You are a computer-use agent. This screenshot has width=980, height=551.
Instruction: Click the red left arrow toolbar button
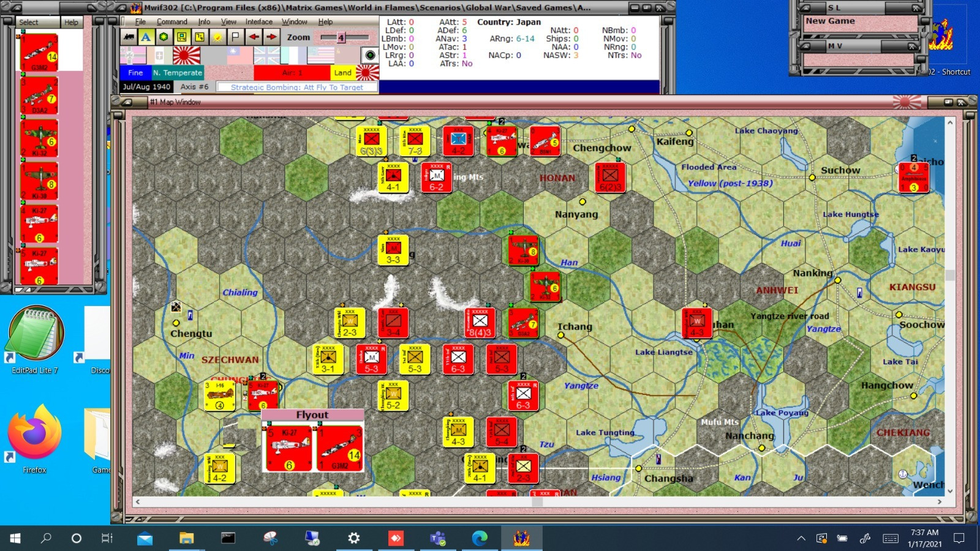(254, 37)
